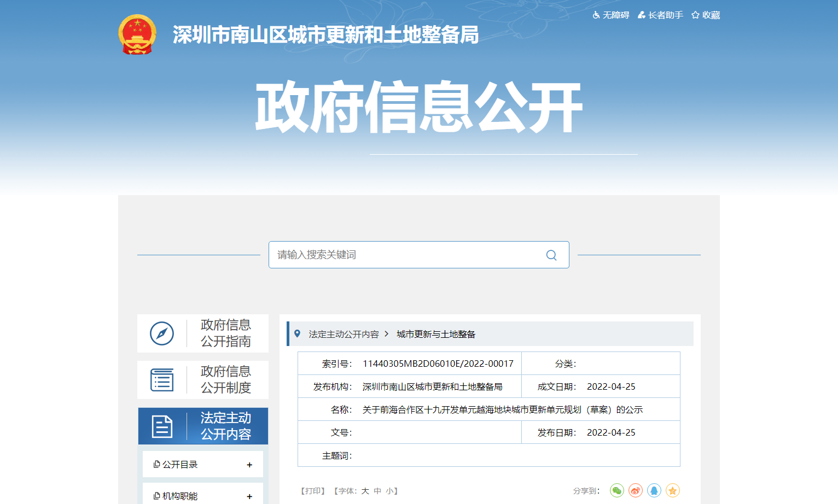Share to Weibo using the red icon
This screenshot has width=838, height=504.
click(636, 490)
